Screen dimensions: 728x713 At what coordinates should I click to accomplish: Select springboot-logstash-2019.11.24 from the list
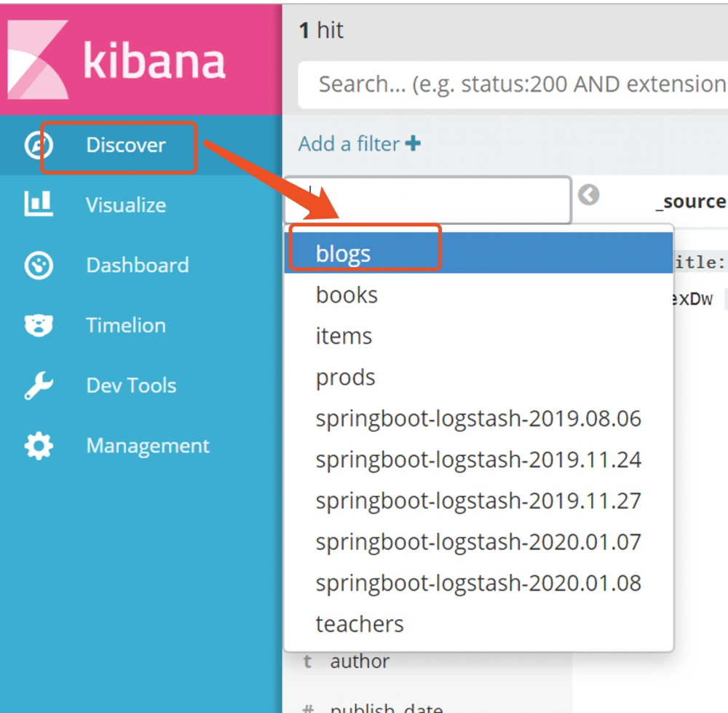pos(479,460)
